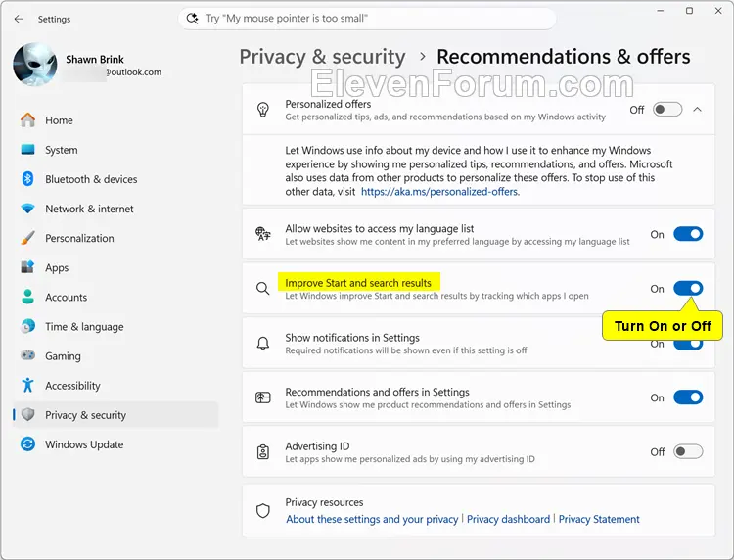
Task: Select System in the sidebar
Action: coord(115,150)
